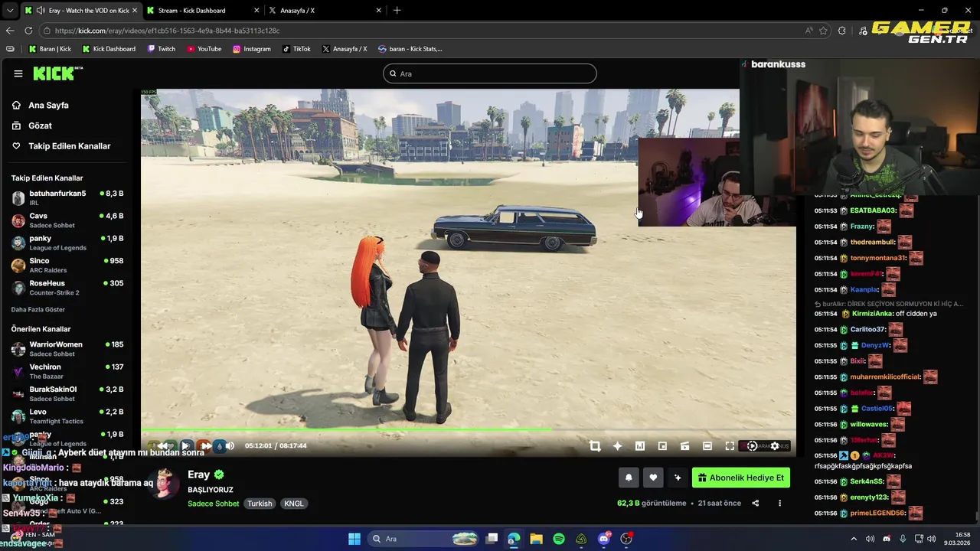The image size is (980, 551).
Task: Enable picture-in-picture from video controls
Action: click(662, 446)
